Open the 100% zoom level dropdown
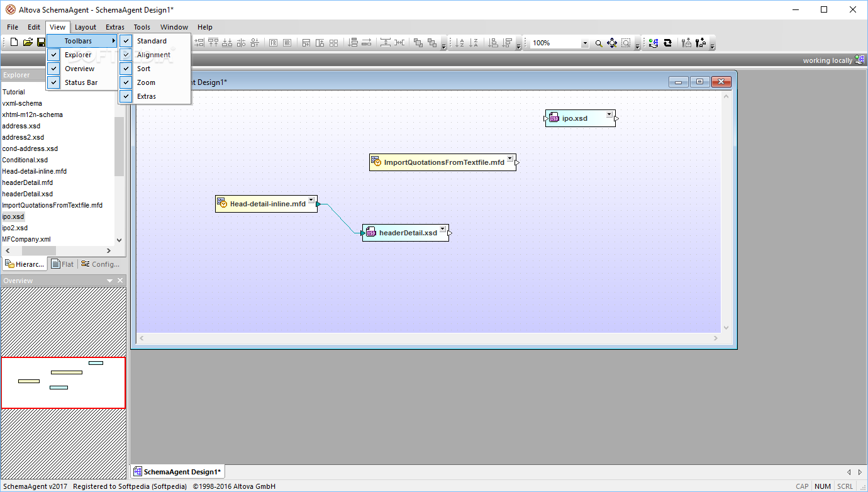Image resolution: width=868 pixels, height=492 pixels. click(585, 43)
